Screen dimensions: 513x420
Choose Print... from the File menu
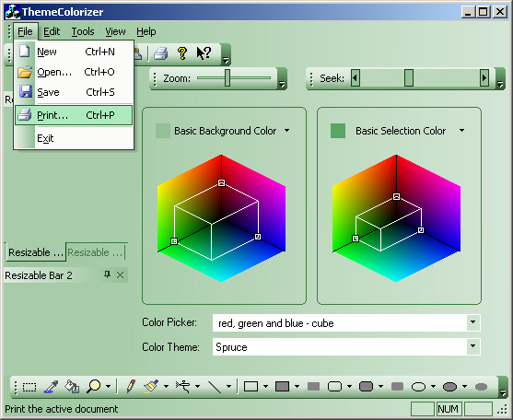(x=74, y=115)
